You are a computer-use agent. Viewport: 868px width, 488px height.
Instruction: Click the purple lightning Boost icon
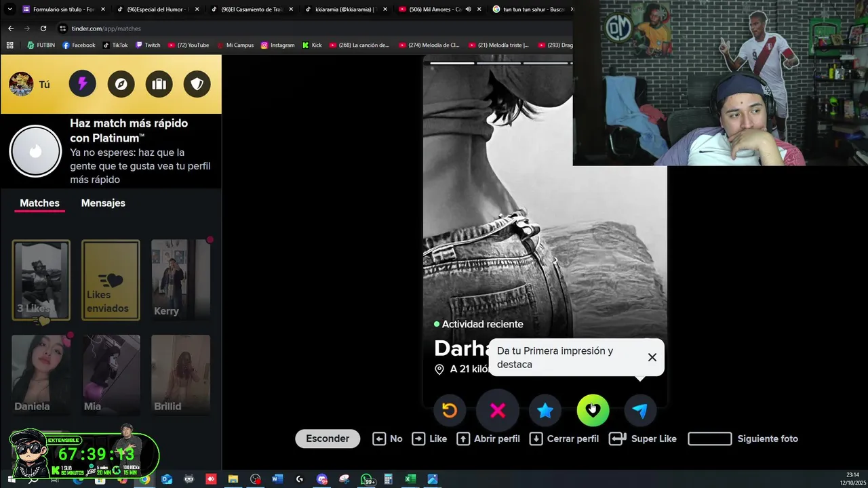[82, 84]
